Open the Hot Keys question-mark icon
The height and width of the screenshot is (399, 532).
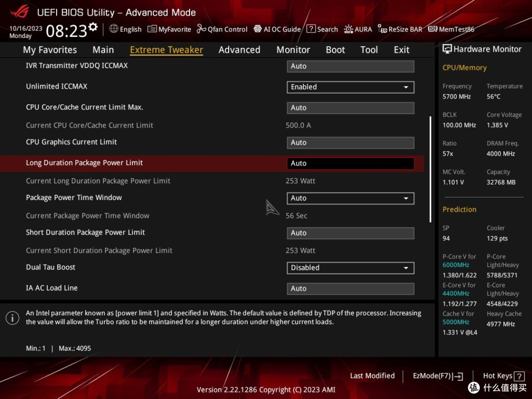pos(519,376)
